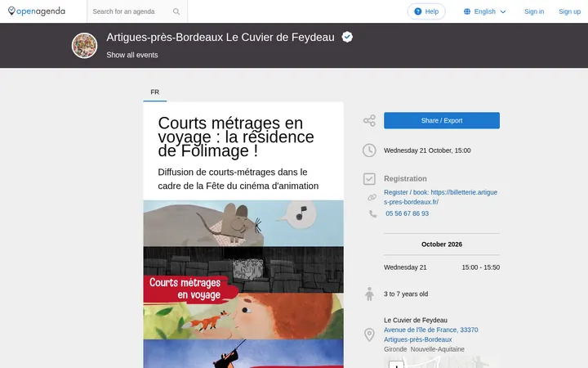Click the share network icon

point(369,120)
